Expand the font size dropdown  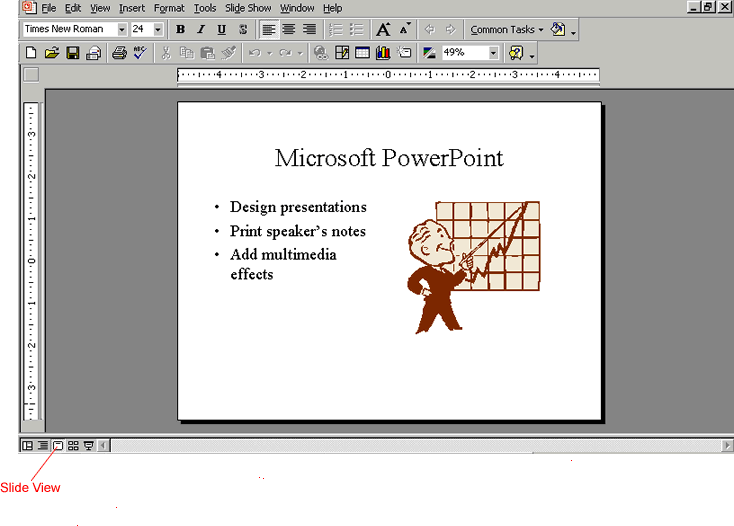(x=158, y=30)
